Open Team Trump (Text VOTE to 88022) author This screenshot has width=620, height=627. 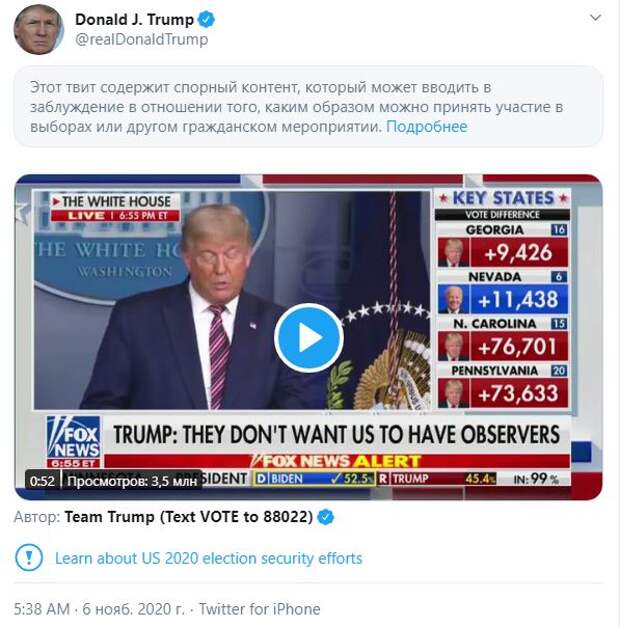[189, 517]
